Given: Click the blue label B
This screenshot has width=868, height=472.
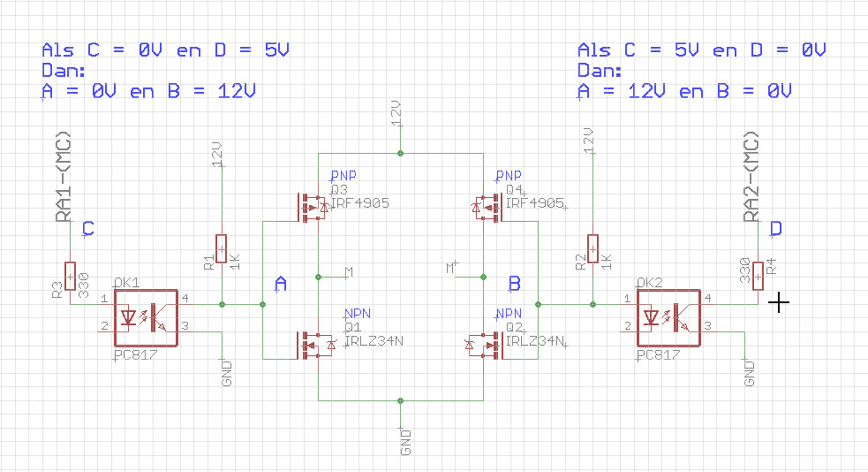Looking at the screenshot, I should point(514,284).
